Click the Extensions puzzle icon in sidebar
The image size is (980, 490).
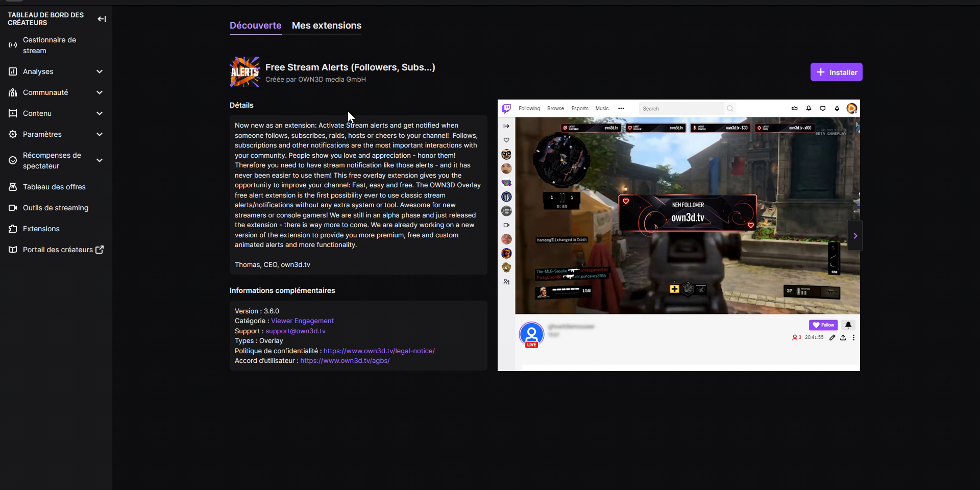coord(13,229)
